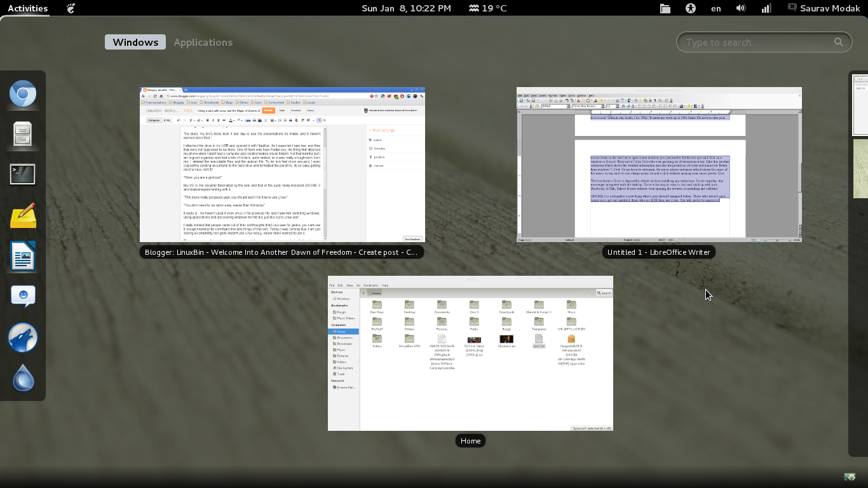The image size is (868, 488).
Task: Expand the 'en' keyboard layout indicator
Action: point(716,8)
